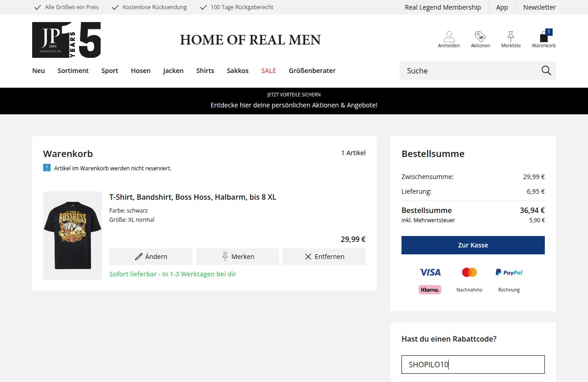This screenshot has height=382, width=588.
Task: Open the Hosen menu
Action: [141, 71]
